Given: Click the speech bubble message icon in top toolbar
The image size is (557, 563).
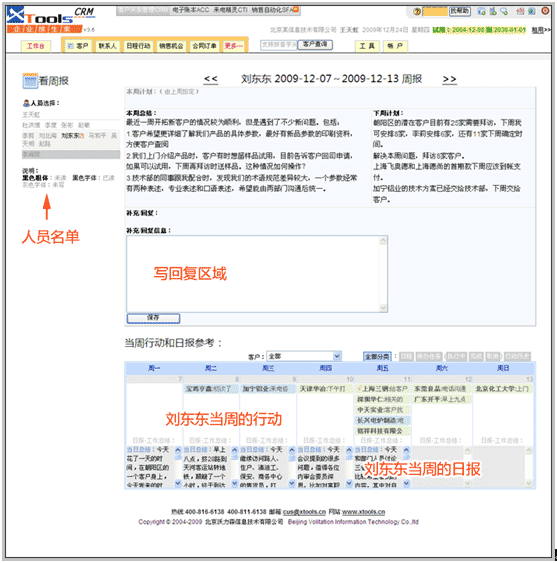Looking at the screenshot, I should point(504,11).
